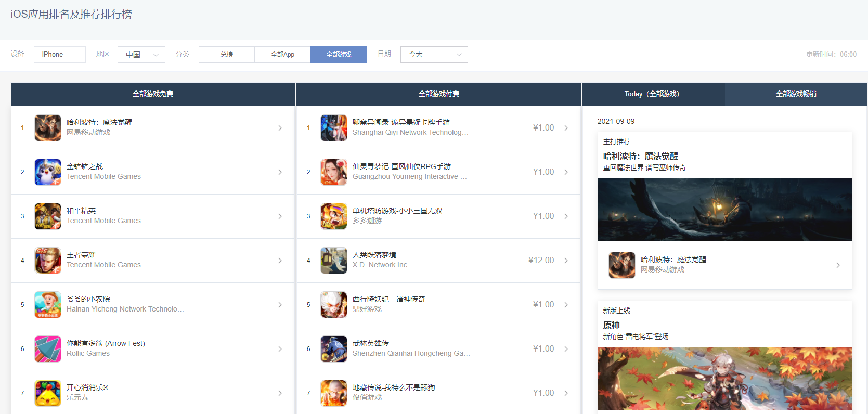Switch to 全部游戏畅销 tab

[x=796, y=94]
